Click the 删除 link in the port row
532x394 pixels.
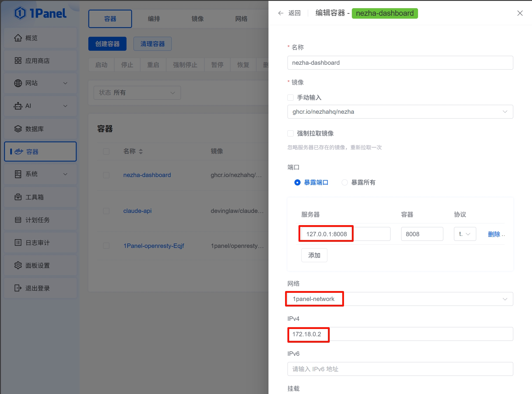494,234
